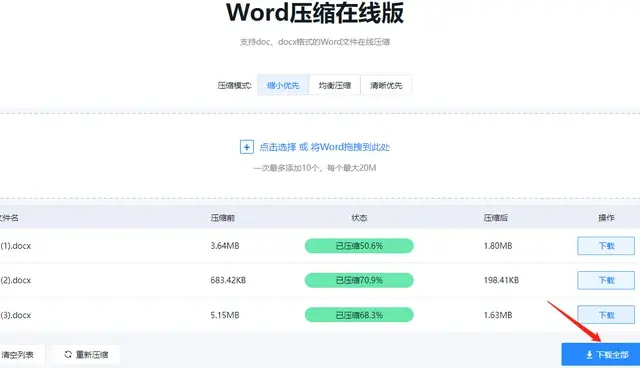Viewport: 640px width, 368px height.
Task: Click the (2).docx file name
Action: click(x=16, y=280)
